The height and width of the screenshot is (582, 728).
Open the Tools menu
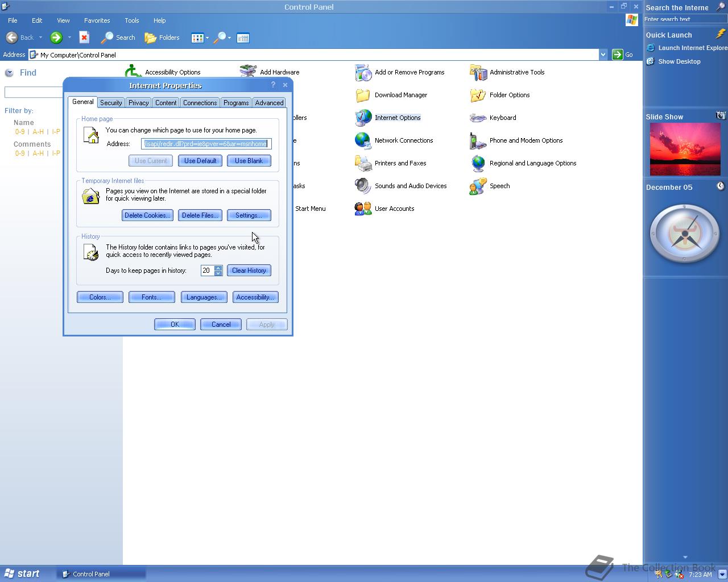pos(132,20)
